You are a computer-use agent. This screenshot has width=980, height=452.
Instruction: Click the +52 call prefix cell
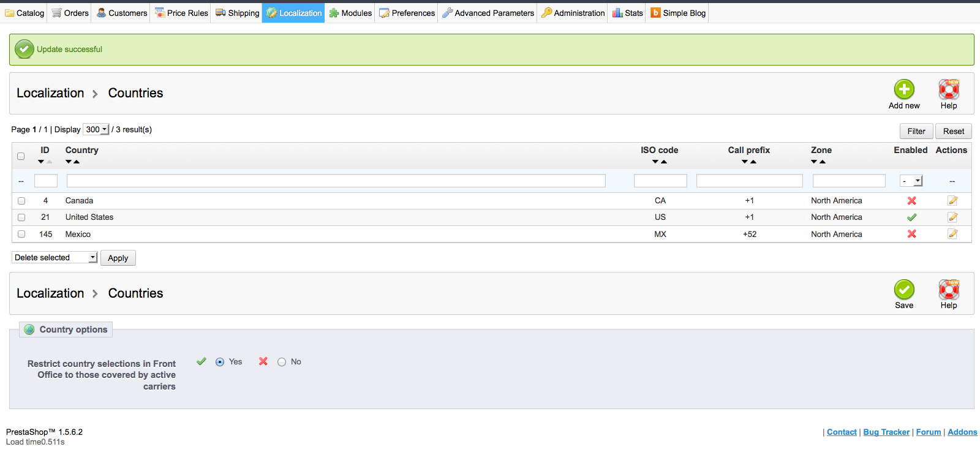click(x=750, y=234)
